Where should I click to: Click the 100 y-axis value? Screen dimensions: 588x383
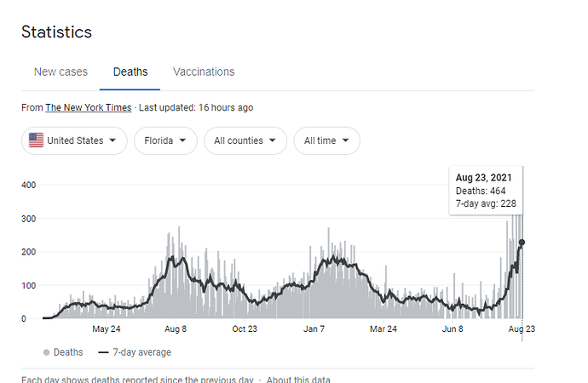pyautogui.click(x=28, y=286)
